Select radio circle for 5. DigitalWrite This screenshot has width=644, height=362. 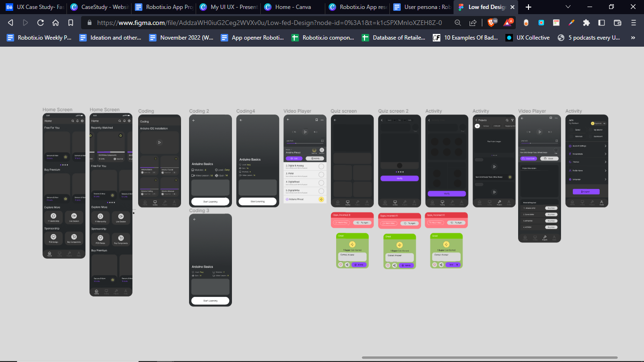pos(322,191)
